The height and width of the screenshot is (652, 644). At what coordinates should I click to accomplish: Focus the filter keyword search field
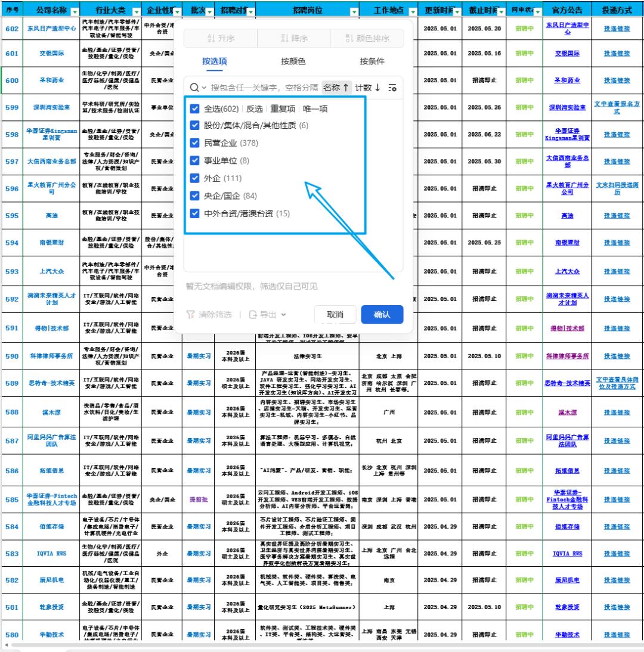click(264, 88)
